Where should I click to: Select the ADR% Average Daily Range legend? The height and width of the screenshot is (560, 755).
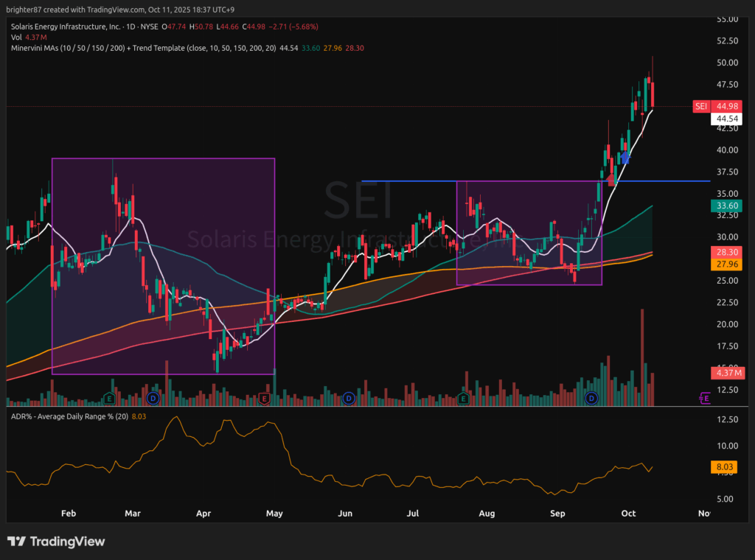pyautogui.click(x=68, y=417)
